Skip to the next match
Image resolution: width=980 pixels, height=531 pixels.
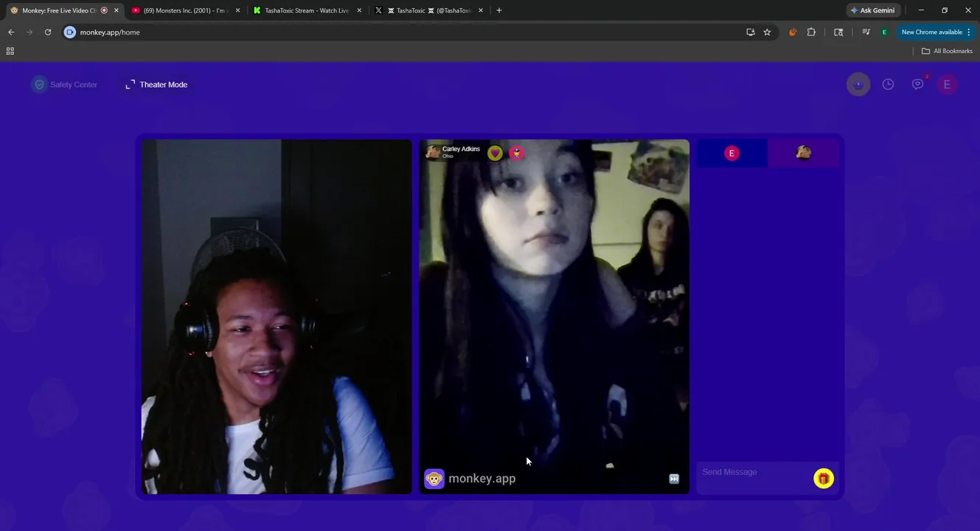coord(674,479)
